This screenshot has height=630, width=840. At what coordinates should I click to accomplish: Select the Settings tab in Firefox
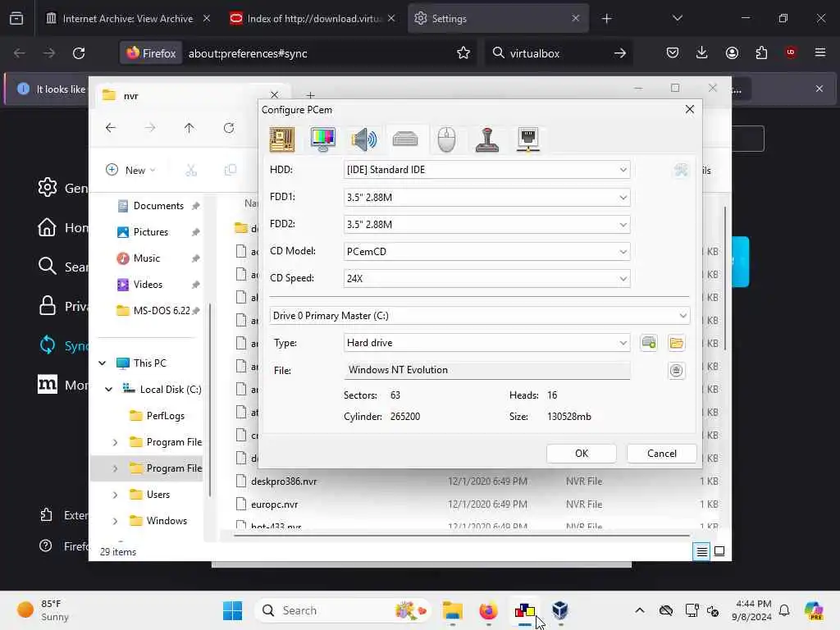click(498, 19)
